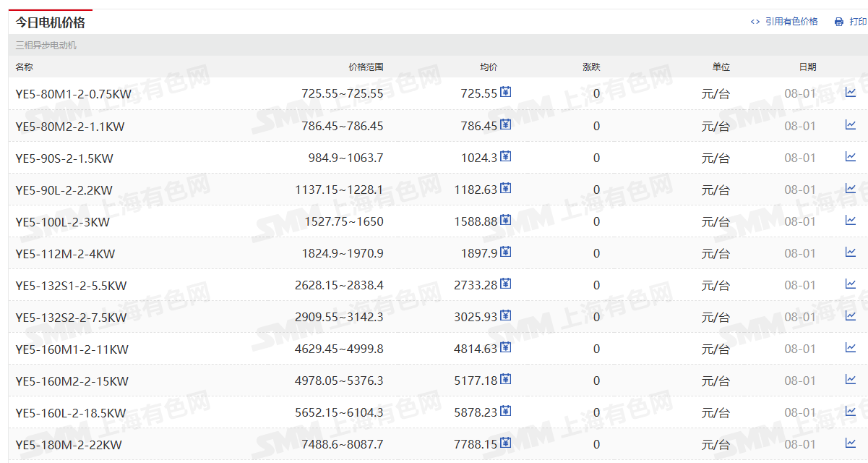The width and height of the screenshot is (868, 463).
Task: Open the YE5-100L-2-3KW product name
Action: coord(63,222)
